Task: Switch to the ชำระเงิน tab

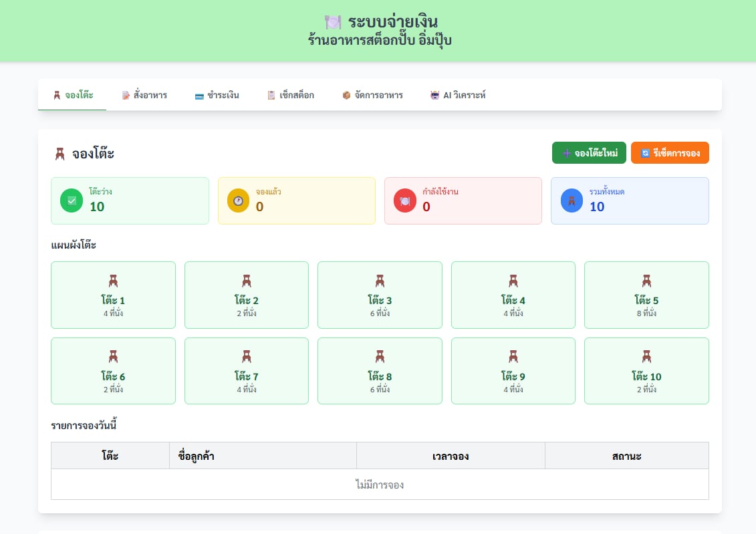Action: pyautogui.click(x=217, y=95)
